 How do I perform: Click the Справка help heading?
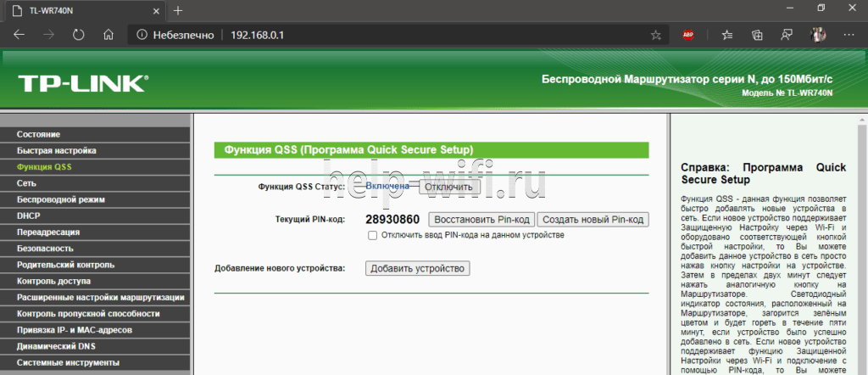pyautogui.click(x=764, y=173)
